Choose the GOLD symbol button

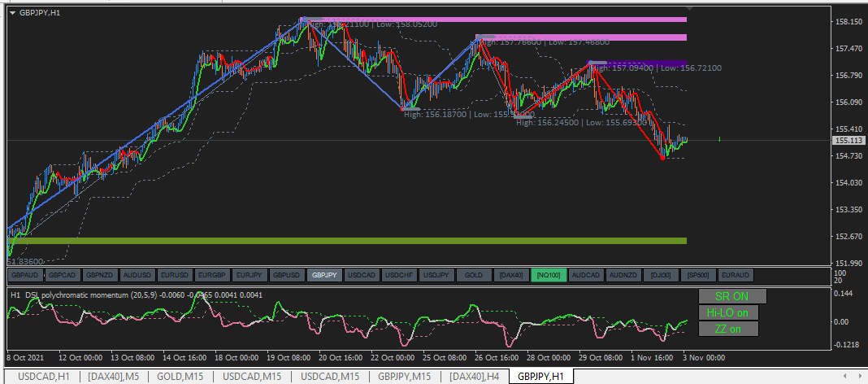point(474,275)
